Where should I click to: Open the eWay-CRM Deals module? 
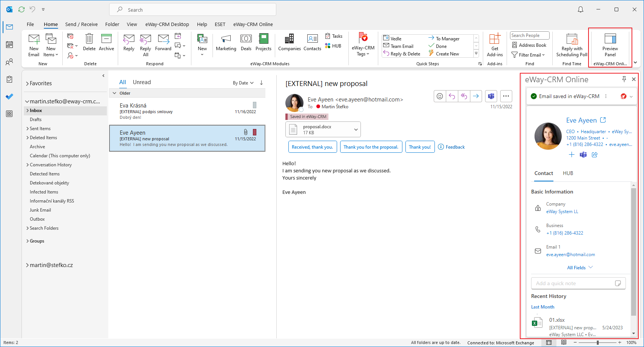(x=246, y=42)
